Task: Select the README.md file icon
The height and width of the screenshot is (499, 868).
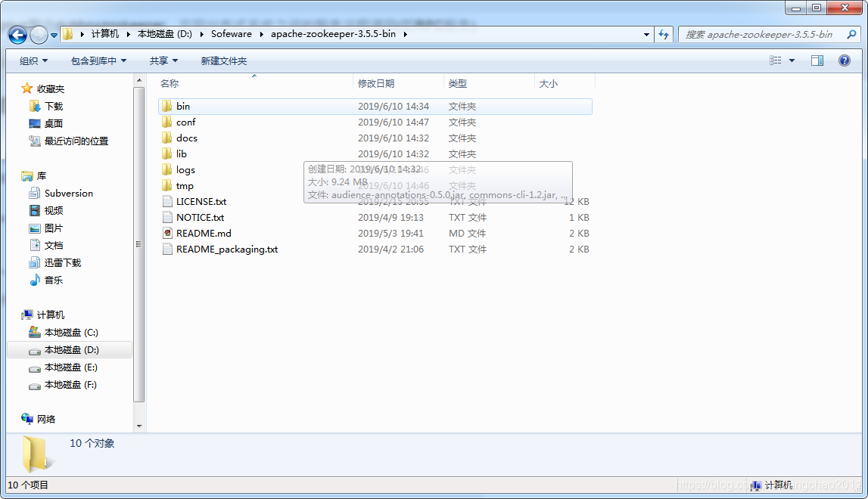Action: tap(167, 234)
